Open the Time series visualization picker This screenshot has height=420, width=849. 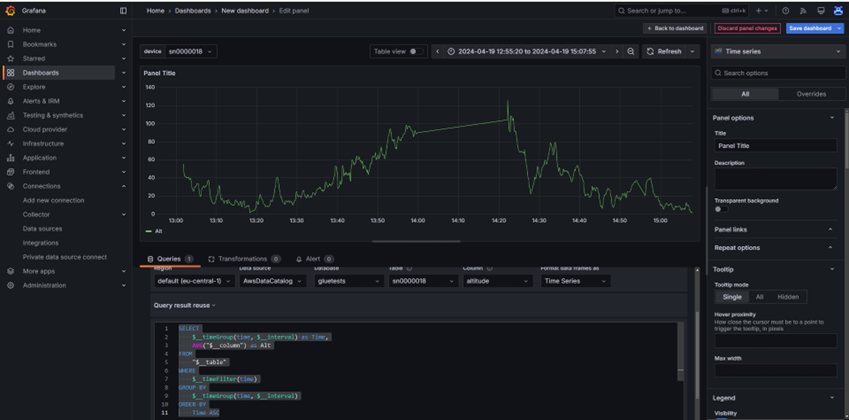776,51
